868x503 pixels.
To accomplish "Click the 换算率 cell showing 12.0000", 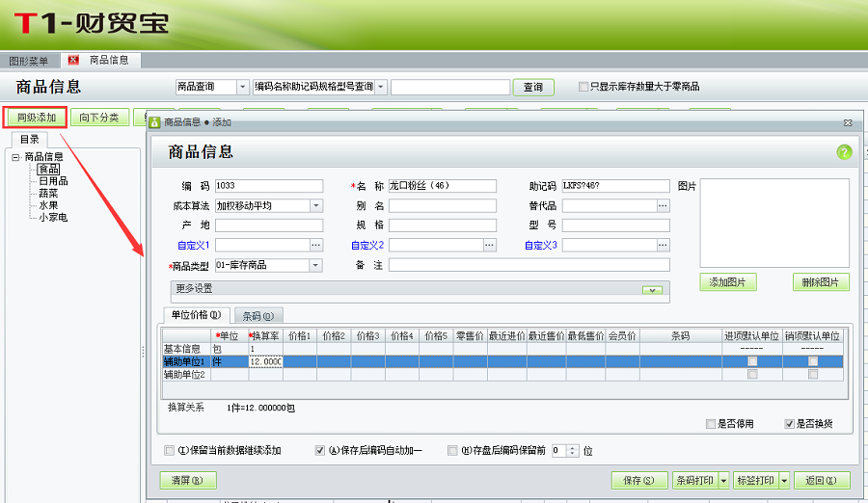I will (266, 361).
